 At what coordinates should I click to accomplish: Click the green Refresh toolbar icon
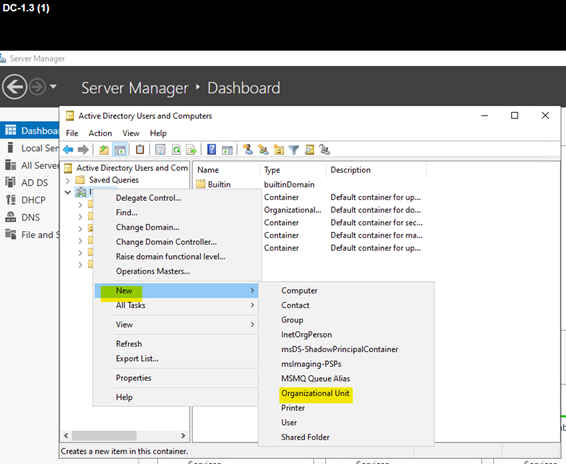point(176,149)
